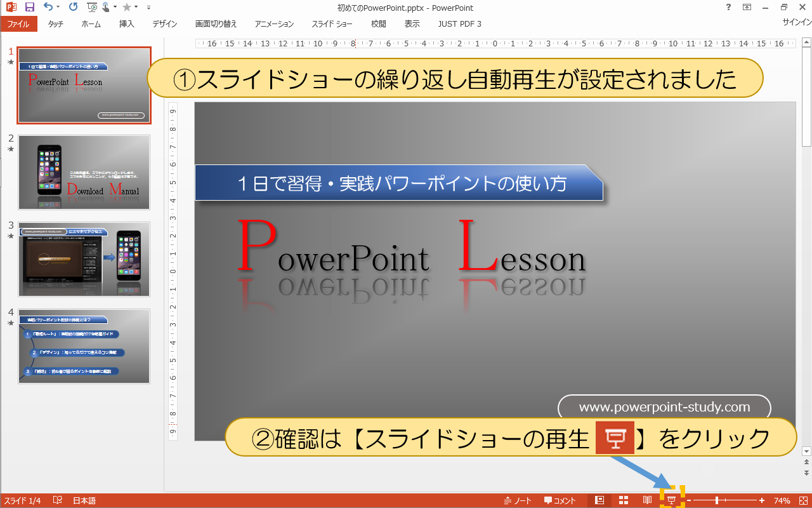Screen dimensions: 812x508
Task: Open the ファイル tab
Action: point(19,24)
